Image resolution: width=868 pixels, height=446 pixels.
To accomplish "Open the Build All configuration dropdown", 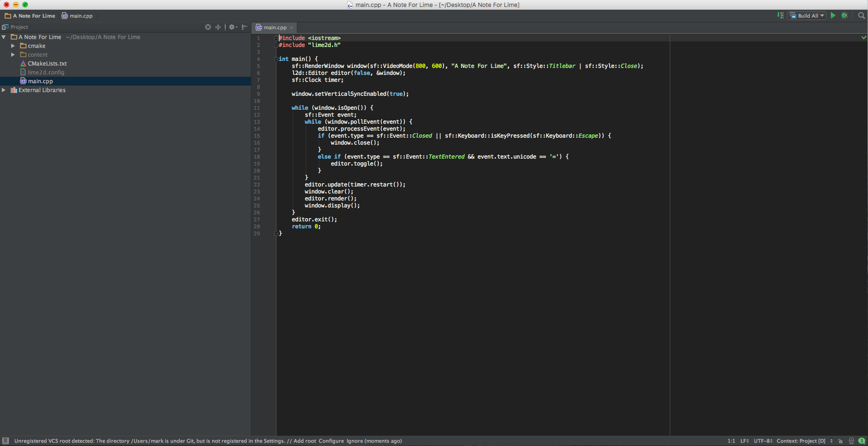I will point(807,15).
